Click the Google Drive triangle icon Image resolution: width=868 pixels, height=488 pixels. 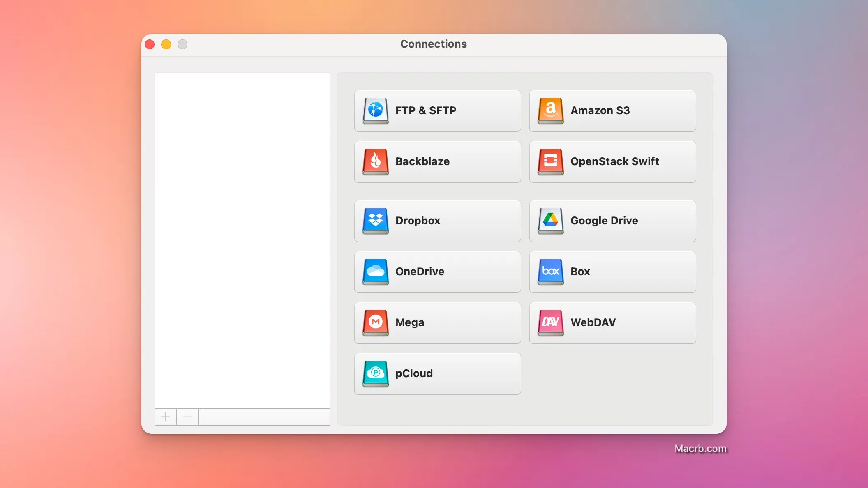coord(551,221)
